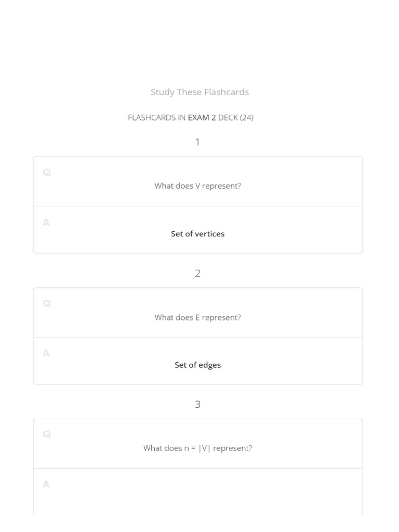Screen dimensions: 399x532
Task: Click the word "DECK" in the header
Action: tap(228, 117)
